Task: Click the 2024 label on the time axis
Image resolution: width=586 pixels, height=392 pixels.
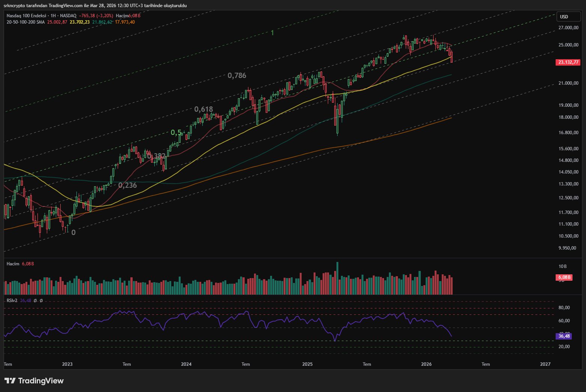Action: (186, 364)
